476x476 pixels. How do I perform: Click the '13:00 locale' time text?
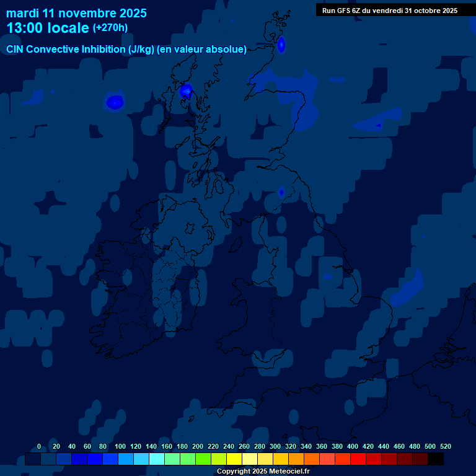(48, 28)
